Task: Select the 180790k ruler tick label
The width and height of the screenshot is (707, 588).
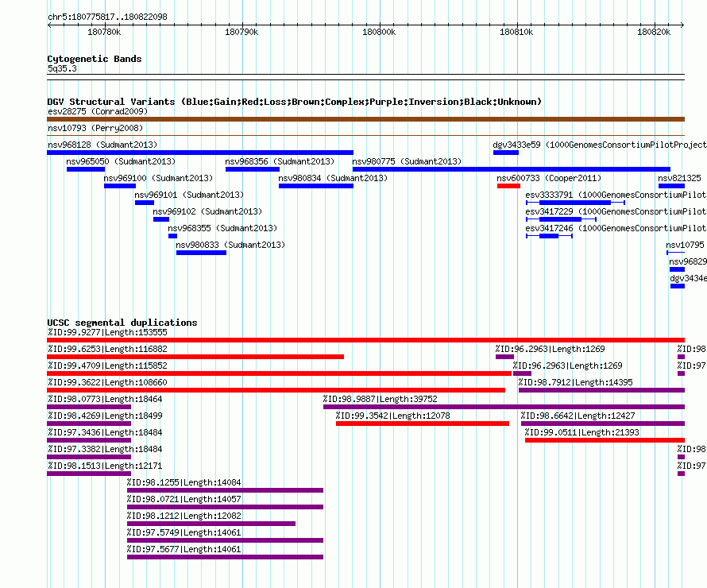Action: tap(241, 32)
